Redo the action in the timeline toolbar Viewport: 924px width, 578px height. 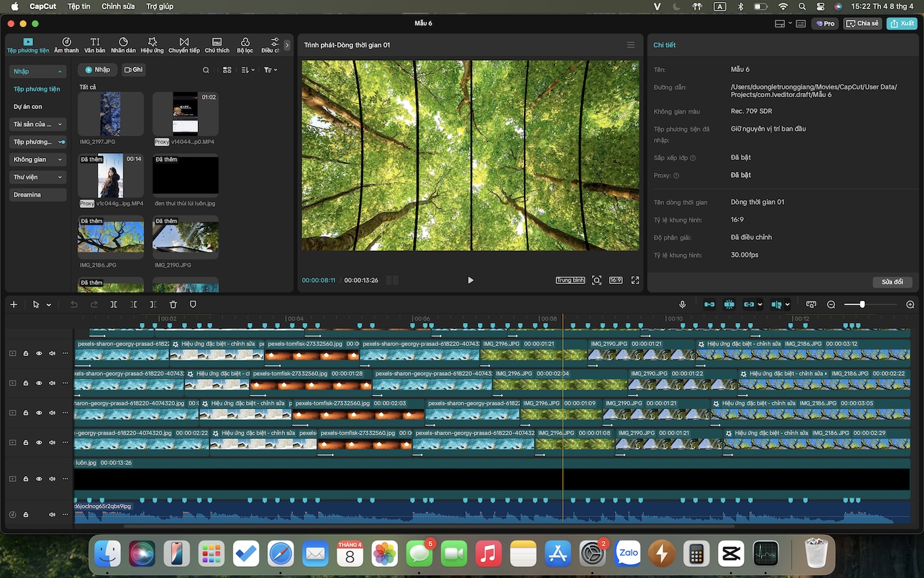(94, 305)
